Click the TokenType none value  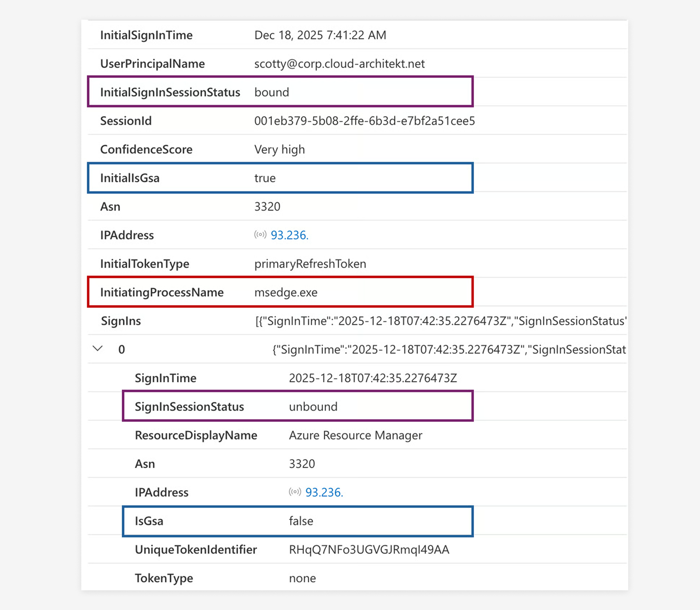302,578
